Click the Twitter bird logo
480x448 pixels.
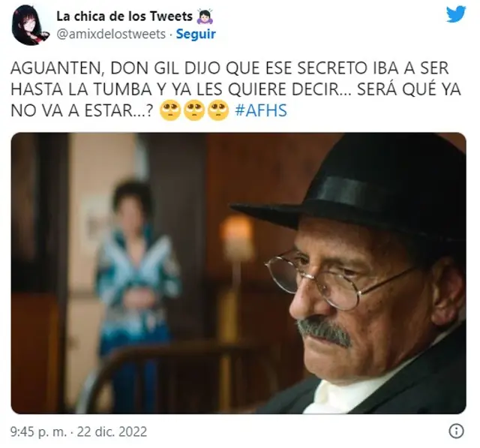click(456, 15)
